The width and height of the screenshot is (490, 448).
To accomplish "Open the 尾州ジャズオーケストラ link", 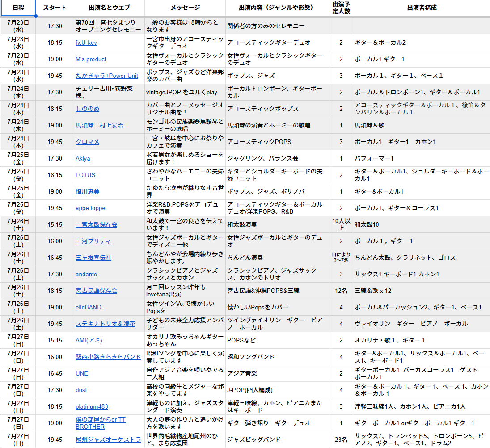I will tap(108, 440).
